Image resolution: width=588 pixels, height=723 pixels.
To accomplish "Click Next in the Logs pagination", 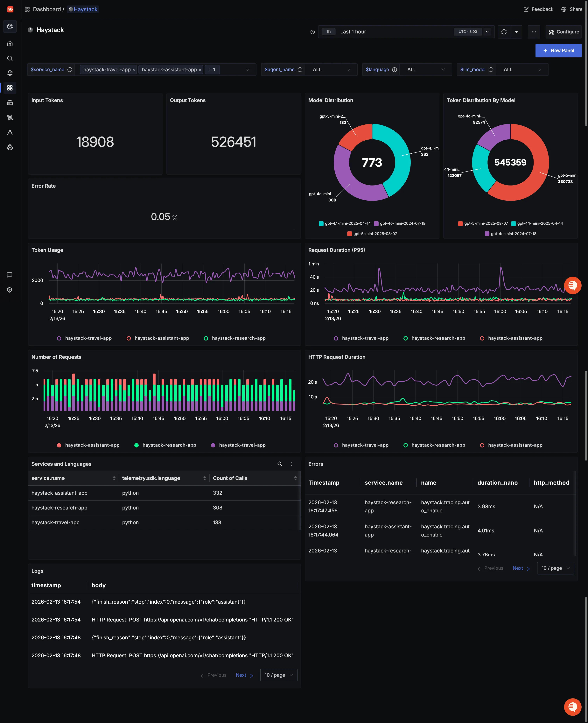I will click(241, 675).
